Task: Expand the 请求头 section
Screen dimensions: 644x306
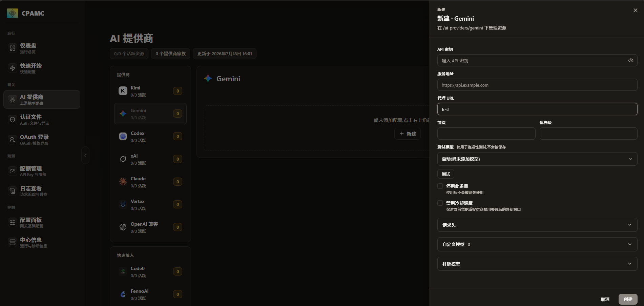Action: coord(537,225)
